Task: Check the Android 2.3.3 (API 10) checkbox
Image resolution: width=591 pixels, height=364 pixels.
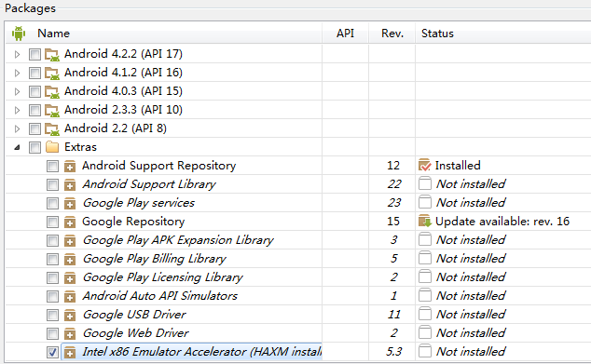Action: tap(34, 110)
